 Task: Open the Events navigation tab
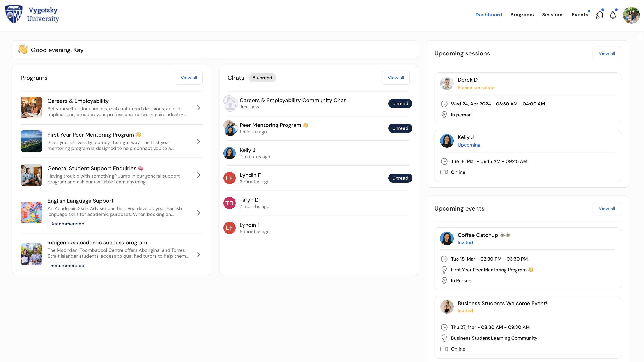580,15
